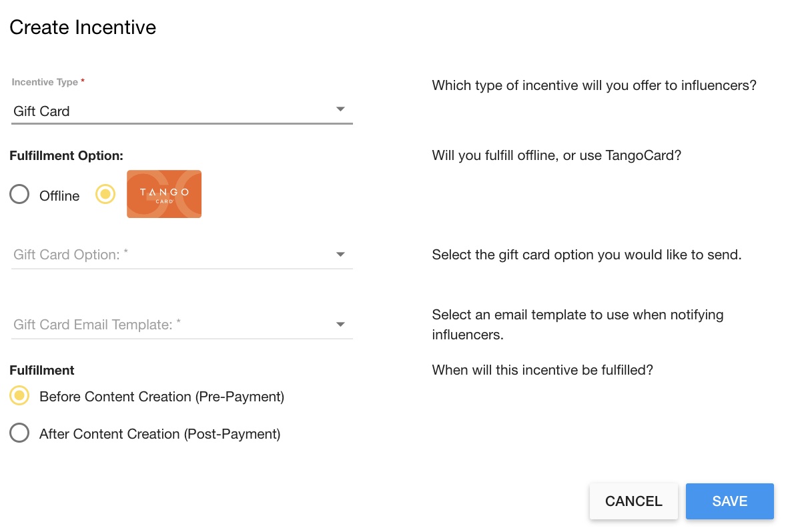
Task: Click the After Content Creation (Post-Payment) label
Action: coord(159,434)
